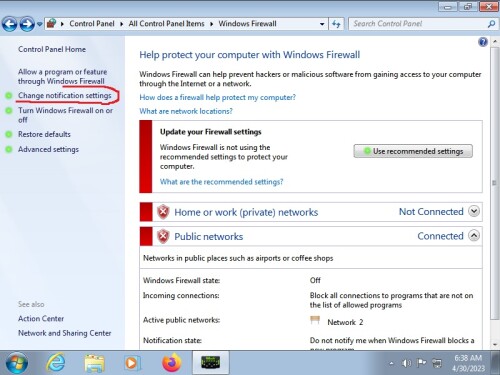Click shield icon beside Restore defaults
Viewport: 500px width, 375px height.
tap(9, 135)
